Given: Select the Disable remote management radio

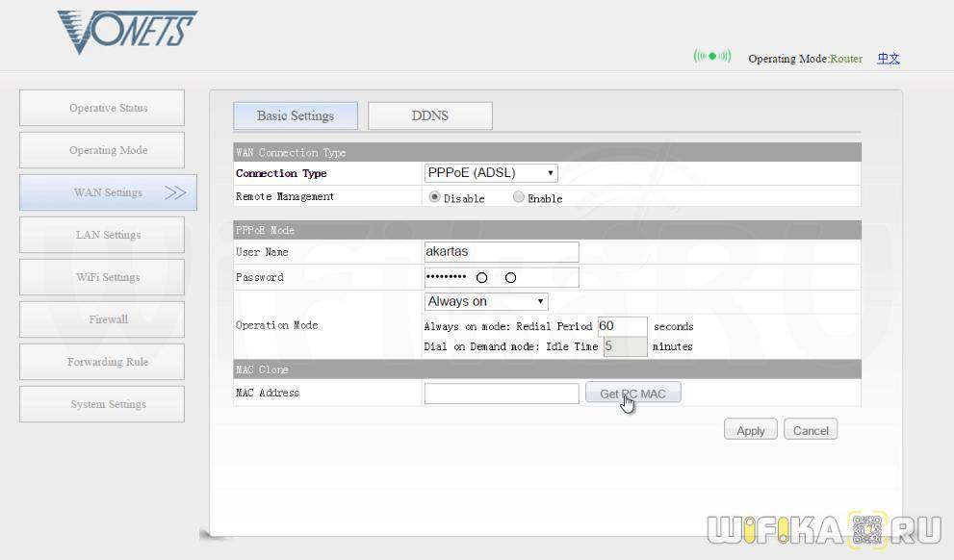Looking at the screenshot, I should [435, 197].
